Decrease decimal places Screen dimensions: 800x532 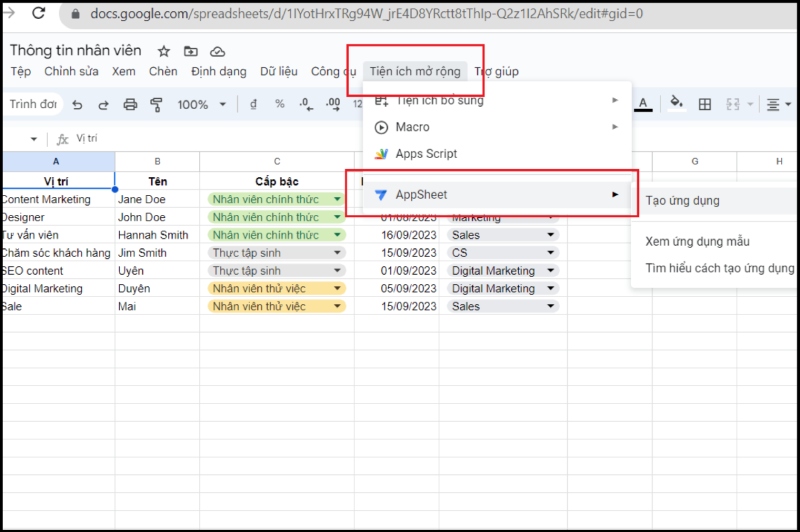306,105
